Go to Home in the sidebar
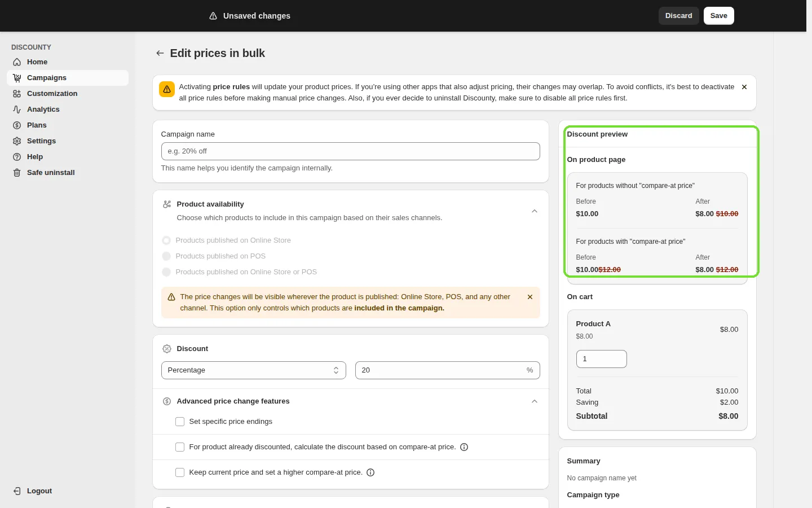The image size is (812, 508). coord(68,62)
